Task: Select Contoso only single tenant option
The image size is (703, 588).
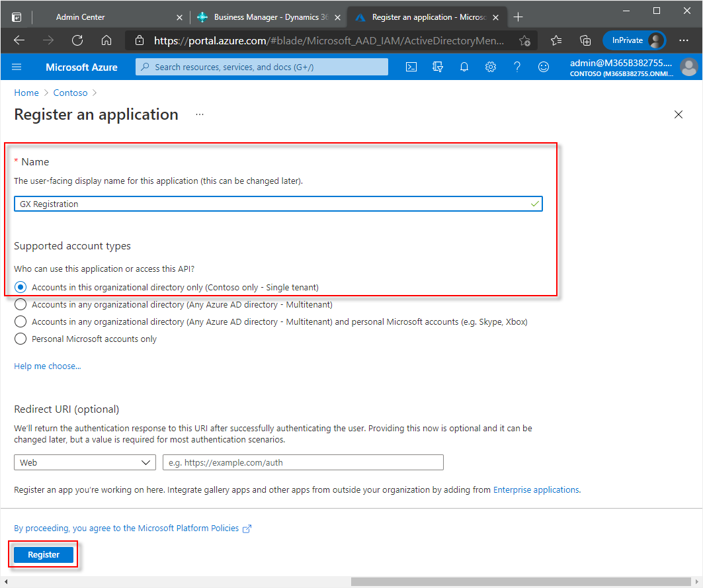Action: click(x=21, y=287)
